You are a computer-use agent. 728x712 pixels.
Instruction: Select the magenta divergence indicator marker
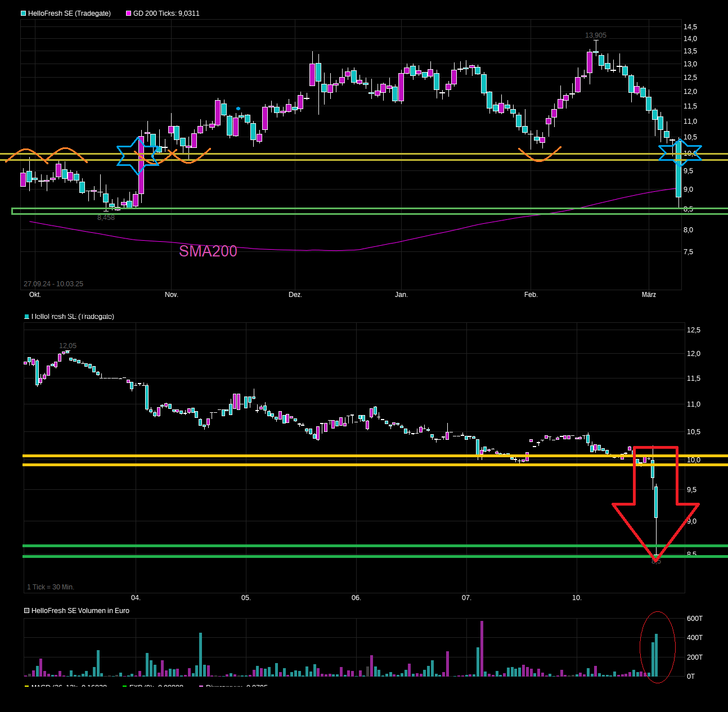click(200, 687)
